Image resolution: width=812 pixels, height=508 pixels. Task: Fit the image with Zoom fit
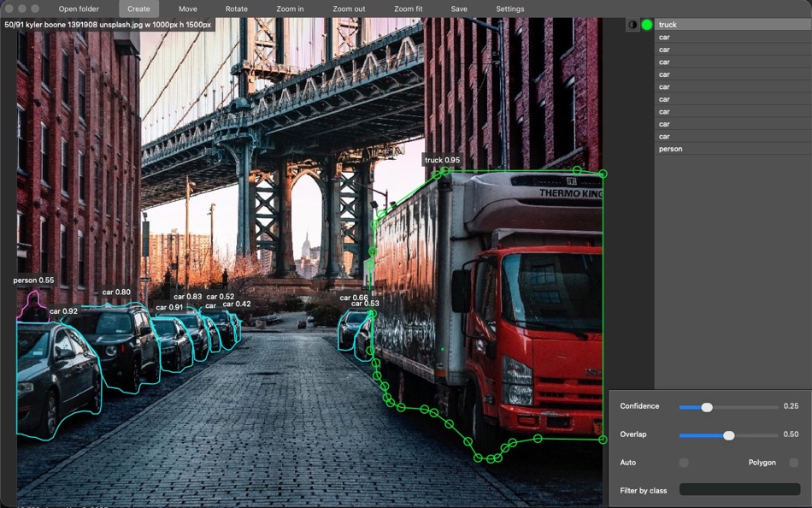click(x=408, y=9)
